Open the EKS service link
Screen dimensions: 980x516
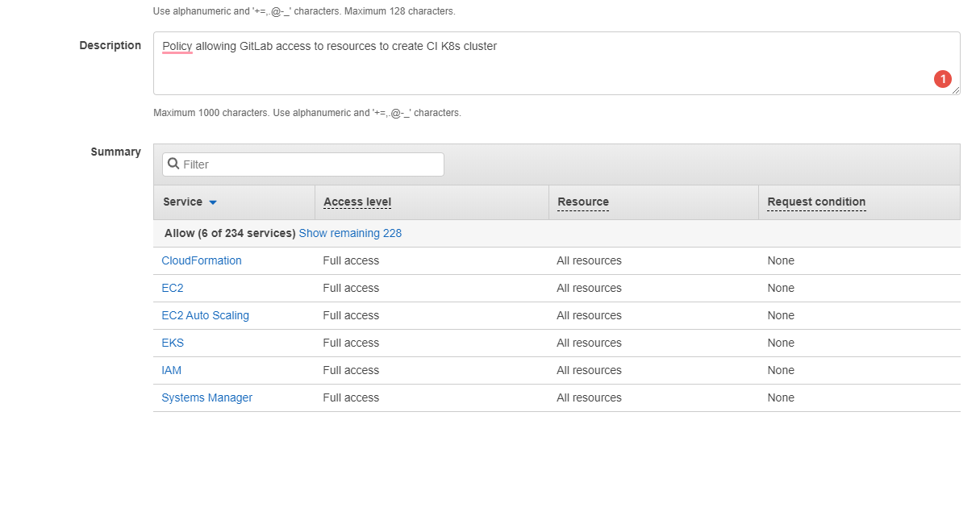(x=173, y=343)
